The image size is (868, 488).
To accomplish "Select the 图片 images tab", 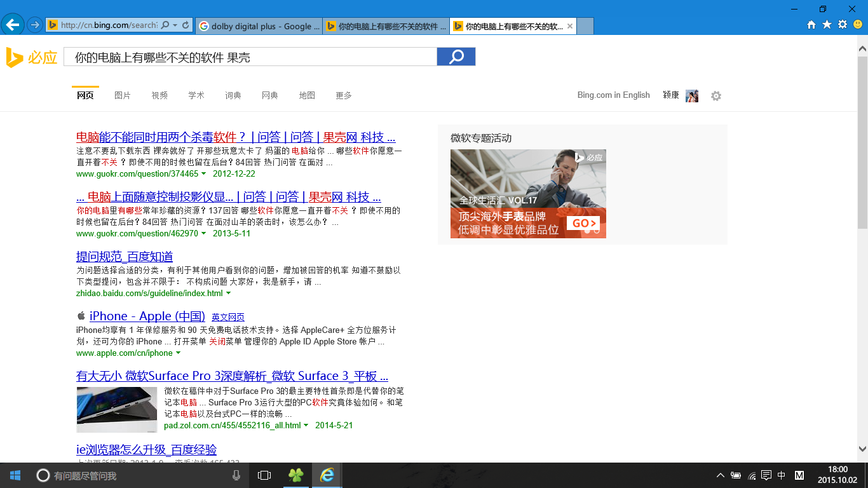I will 123,95.
